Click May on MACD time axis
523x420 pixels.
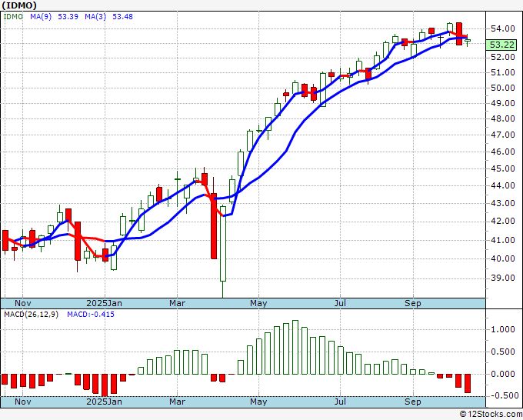(x=258, y=402)
